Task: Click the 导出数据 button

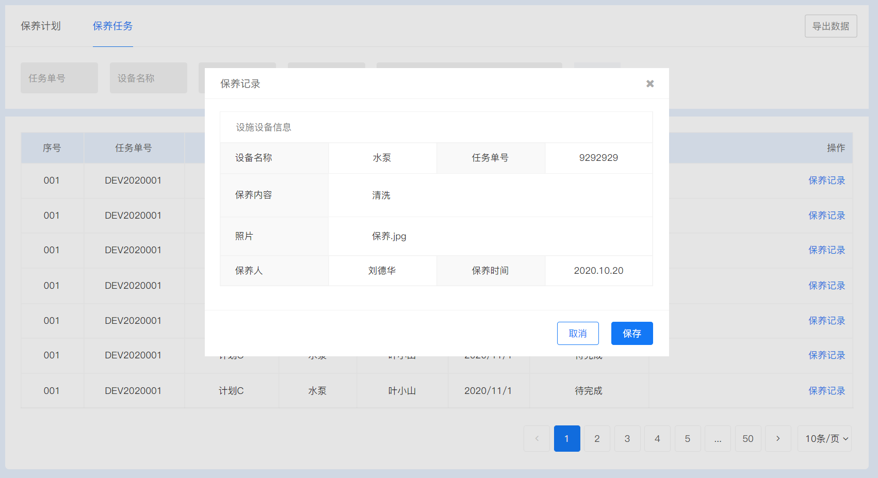Action: 830,26
